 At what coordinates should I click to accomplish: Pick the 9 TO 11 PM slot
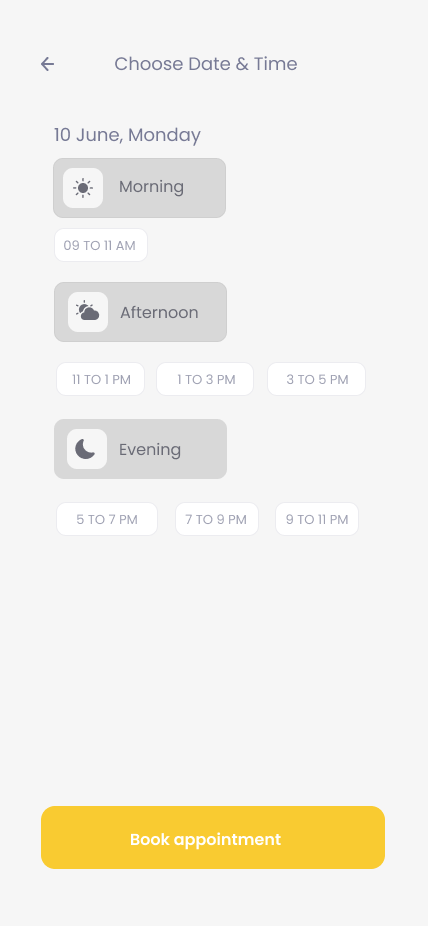[x=317, y=519]
